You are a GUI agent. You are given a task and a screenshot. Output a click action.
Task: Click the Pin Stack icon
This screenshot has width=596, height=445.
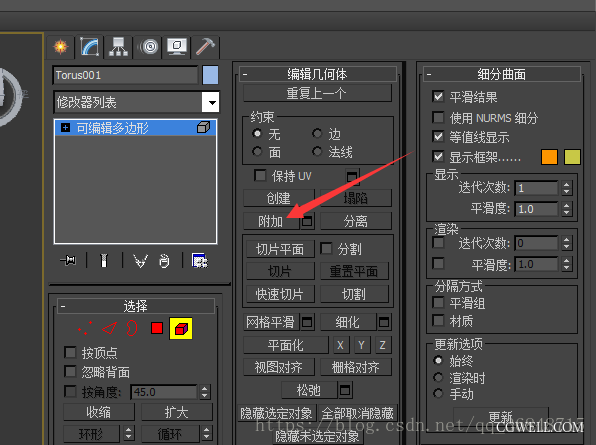pyautogui.click(x=68, y=260)
